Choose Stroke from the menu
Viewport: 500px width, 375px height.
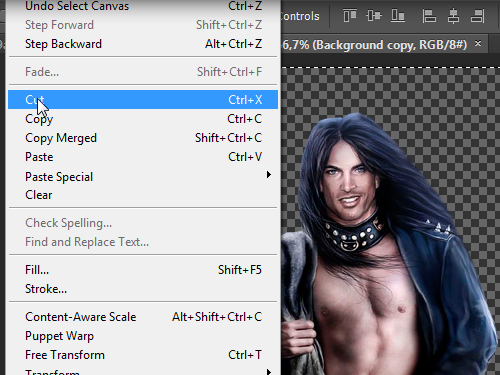tap(143, 289)
